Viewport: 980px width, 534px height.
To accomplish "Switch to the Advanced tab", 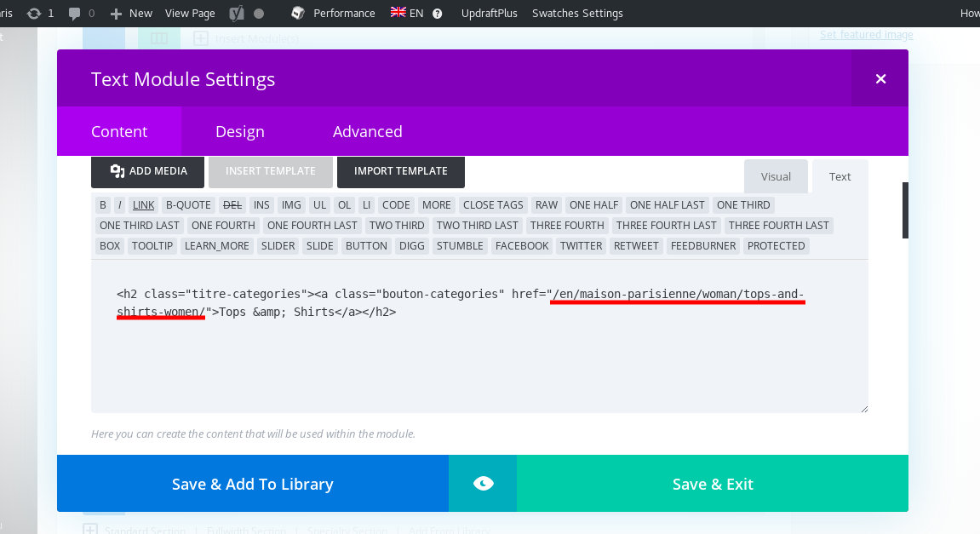I will tap(368, 131).
